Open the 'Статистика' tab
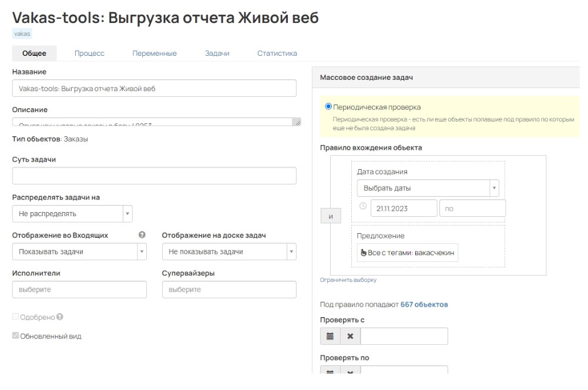 277,53
